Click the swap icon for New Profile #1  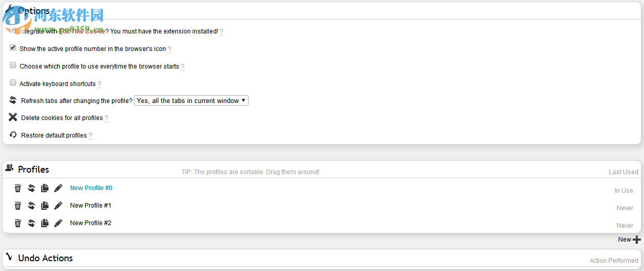[x=31, y=206]
